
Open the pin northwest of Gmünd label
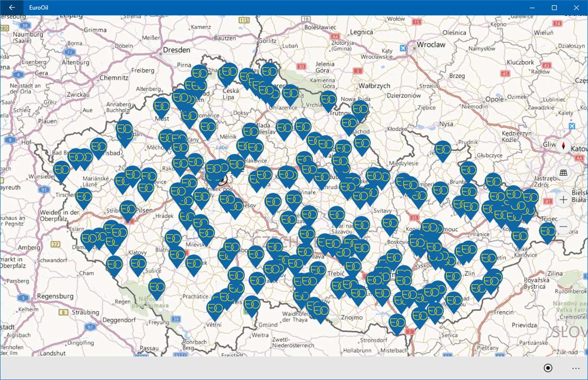click(252, 306)
